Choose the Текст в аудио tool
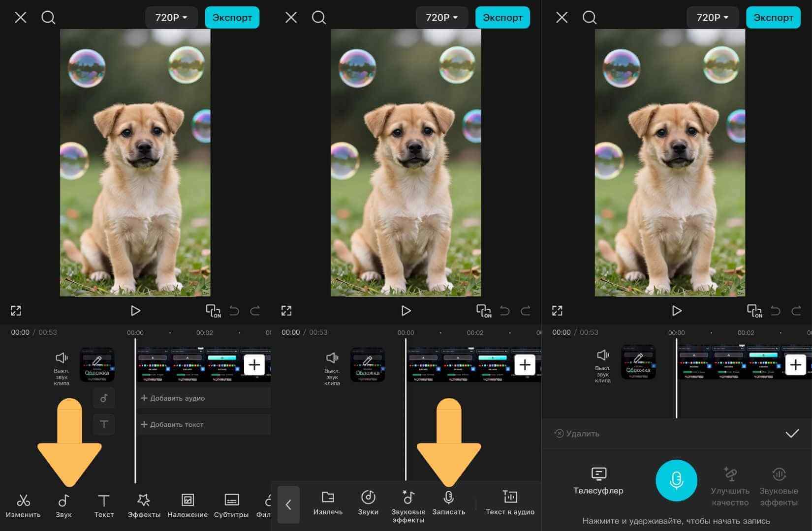812x531 pixels. [x=510, y=502]
